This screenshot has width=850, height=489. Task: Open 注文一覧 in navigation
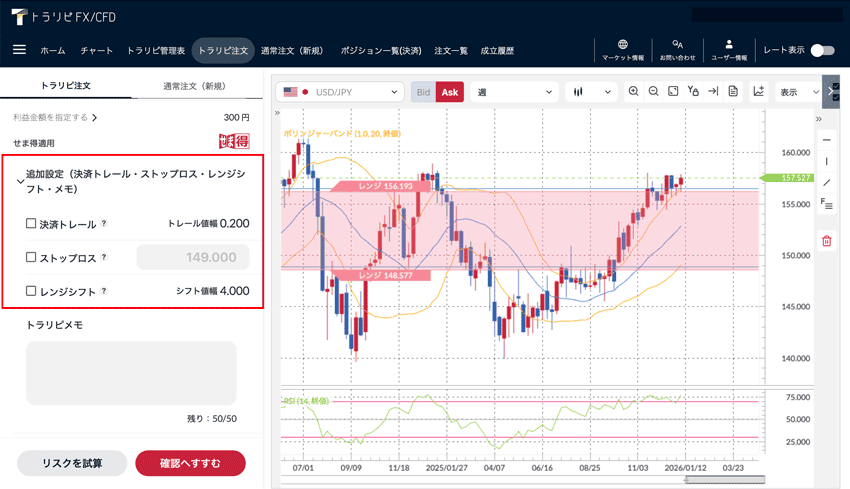450,50
